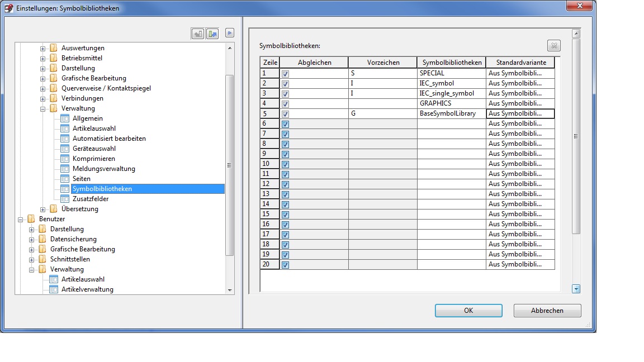Click Vorzeichen cell containing G
The image size is (644, 362).
click(383, 113)
